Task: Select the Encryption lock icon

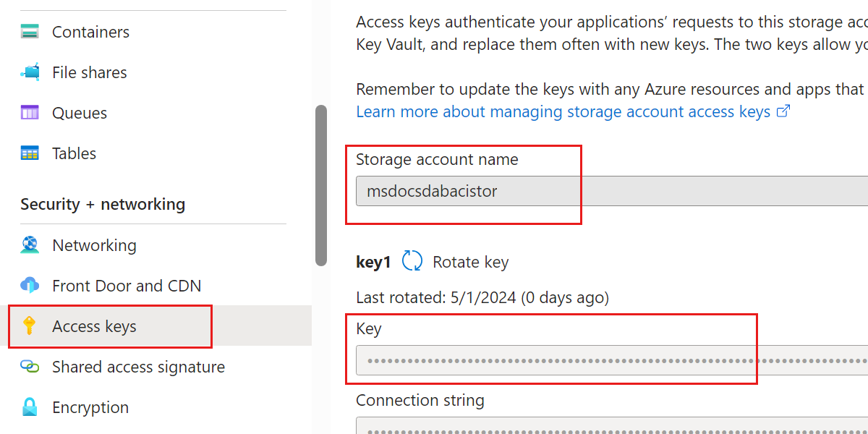Action: click(30, 407)
